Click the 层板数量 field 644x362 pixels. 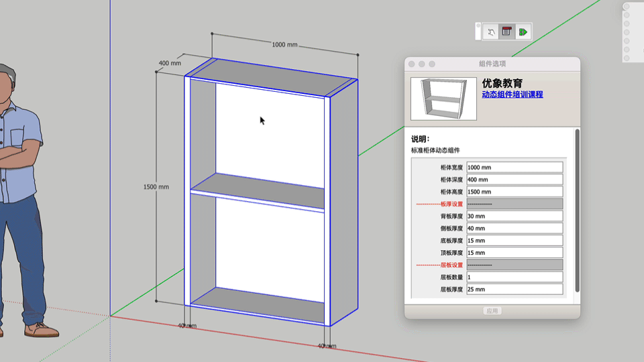tap(514, 277)
